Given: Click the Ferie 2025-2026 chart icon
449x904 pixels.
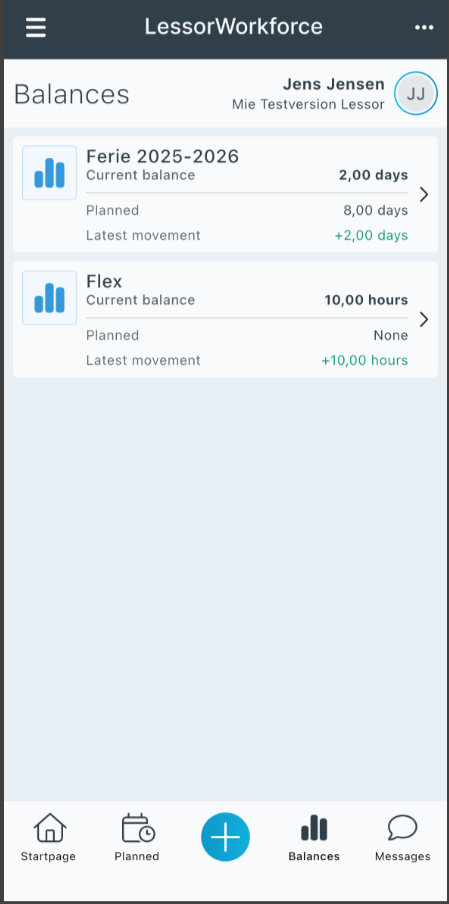Looking at the screenshot, I should (x=50, y=172).
